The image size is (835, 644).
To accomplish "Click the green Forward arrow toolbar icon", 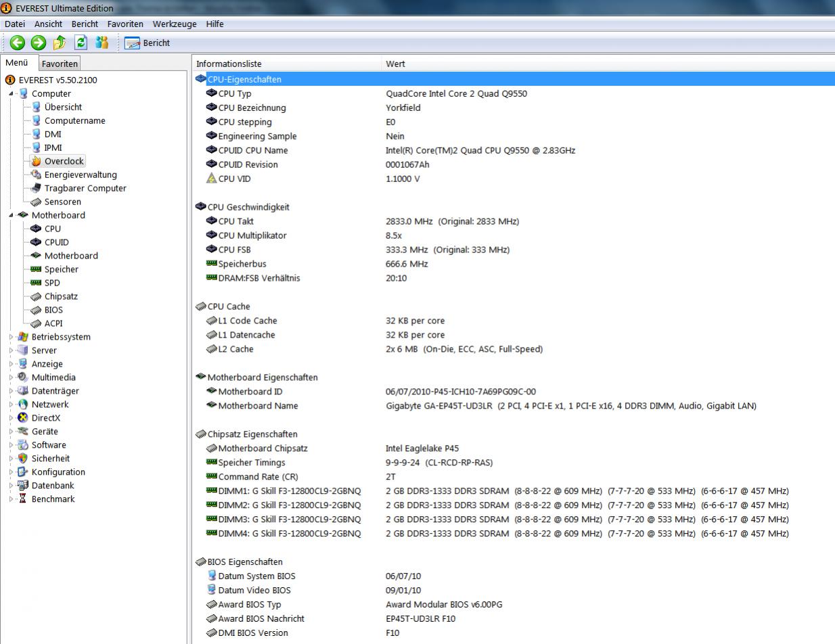I will 39,43.
